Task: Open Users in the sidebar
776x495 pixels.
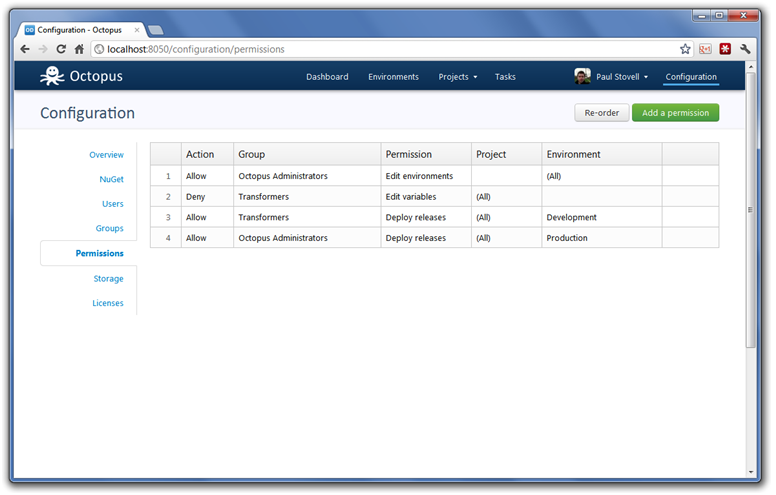Action: (x=113, y=204)
